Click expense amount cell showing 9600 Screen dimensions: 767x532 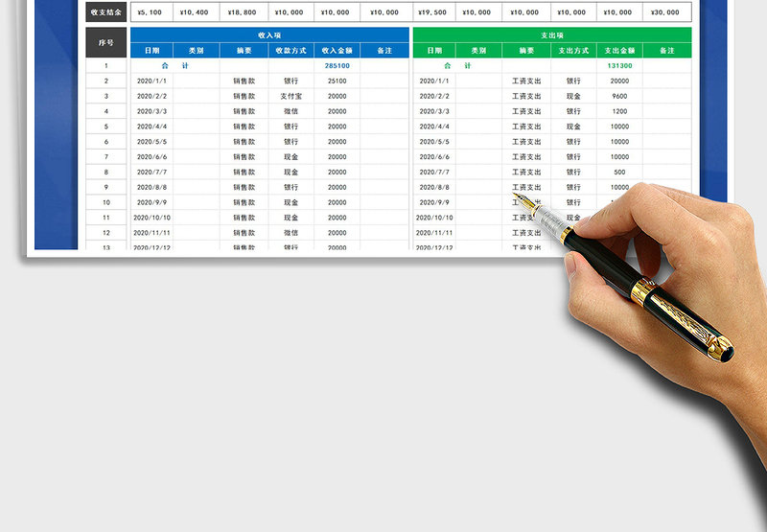pos(619,96)
